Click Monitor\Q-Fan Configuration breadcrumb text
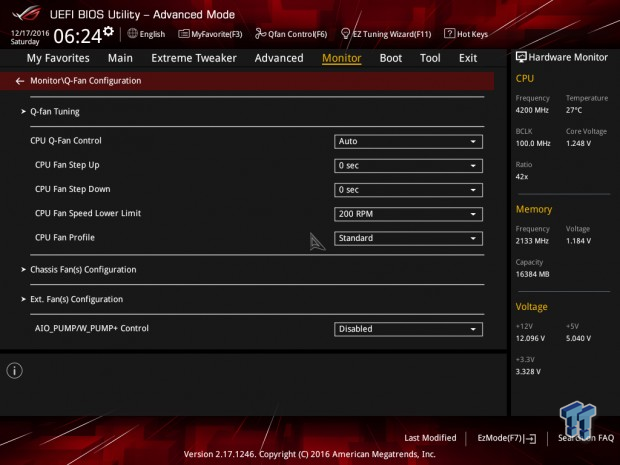 86,81
